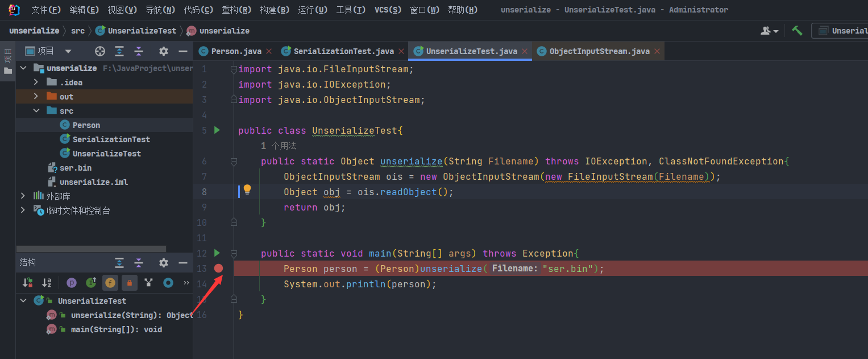Toggle show non-public members lock icon

click(x=130, y=282)
